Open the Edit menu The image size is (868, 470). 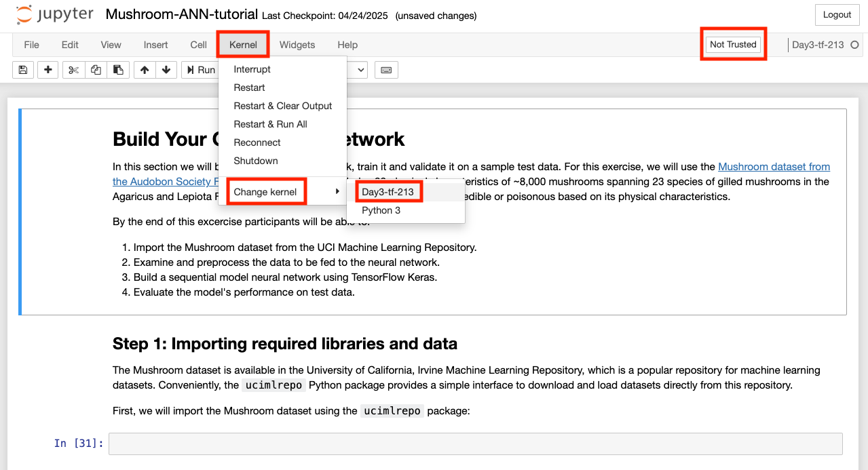pyautogui.click(x=70, y=45)
